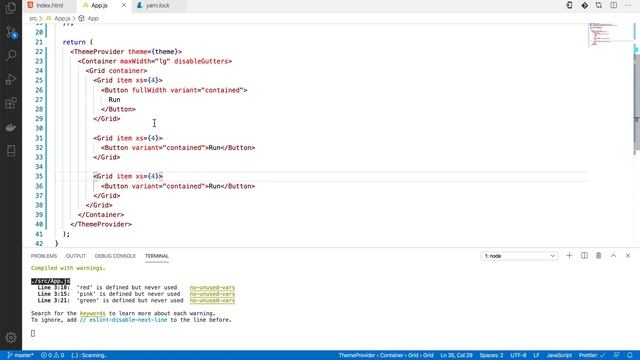The width and height of the screenshot is (640, 360).
Task: Open the PROBLEMS panel tab
Action: 44,256
